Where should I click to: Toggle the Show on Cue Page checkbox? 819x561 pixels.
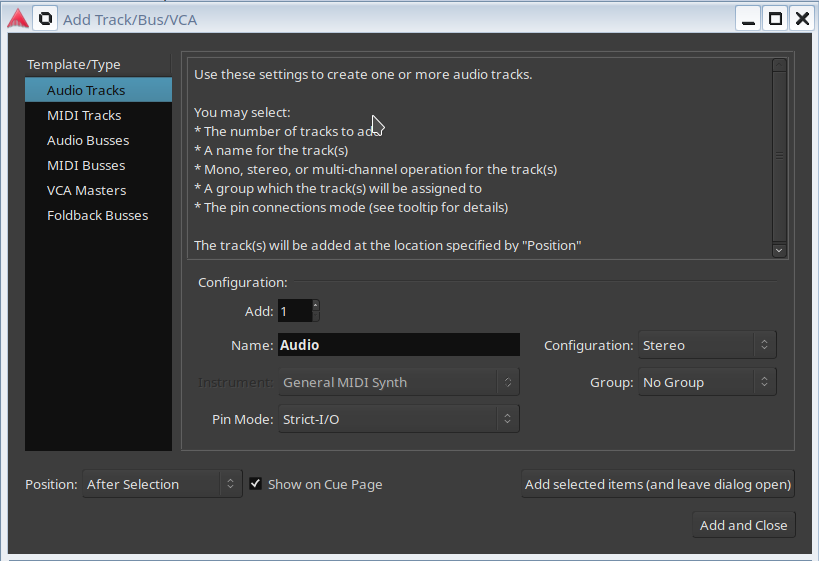tap(256, 484)
